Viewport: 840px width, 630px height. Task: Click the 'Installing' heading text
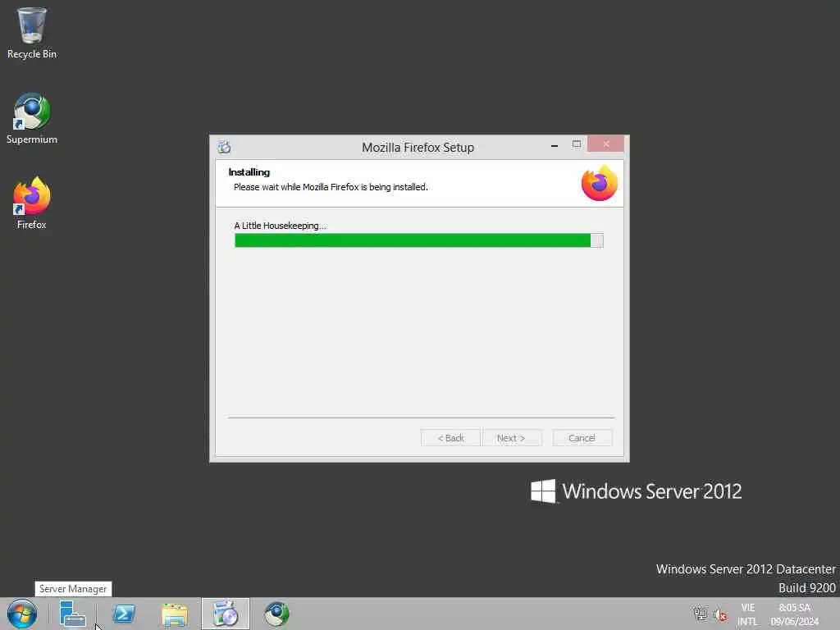249,172
